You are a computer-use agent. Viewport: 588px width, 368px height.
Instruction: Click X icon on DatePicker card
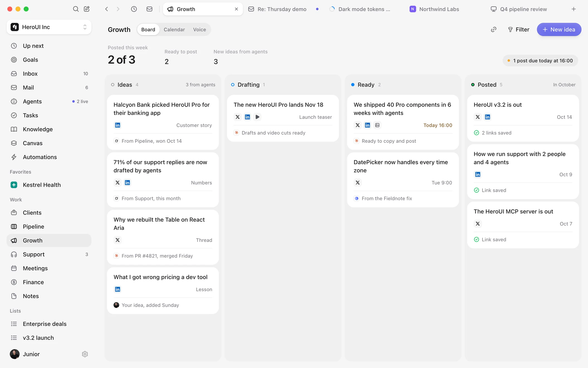358,183
